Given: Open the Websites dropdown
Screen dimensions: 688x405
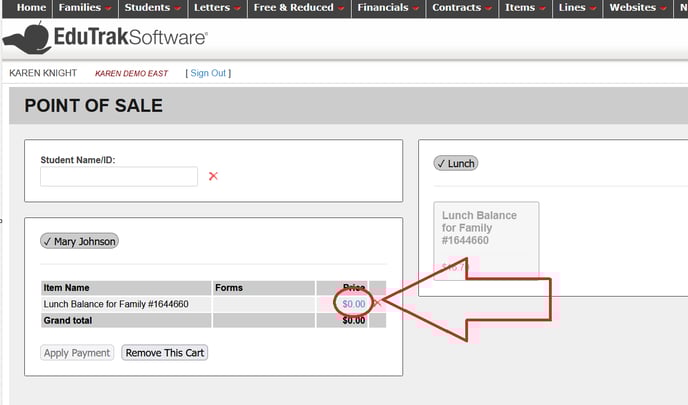Looking at the screenshot, I should (x=637, y=8).
